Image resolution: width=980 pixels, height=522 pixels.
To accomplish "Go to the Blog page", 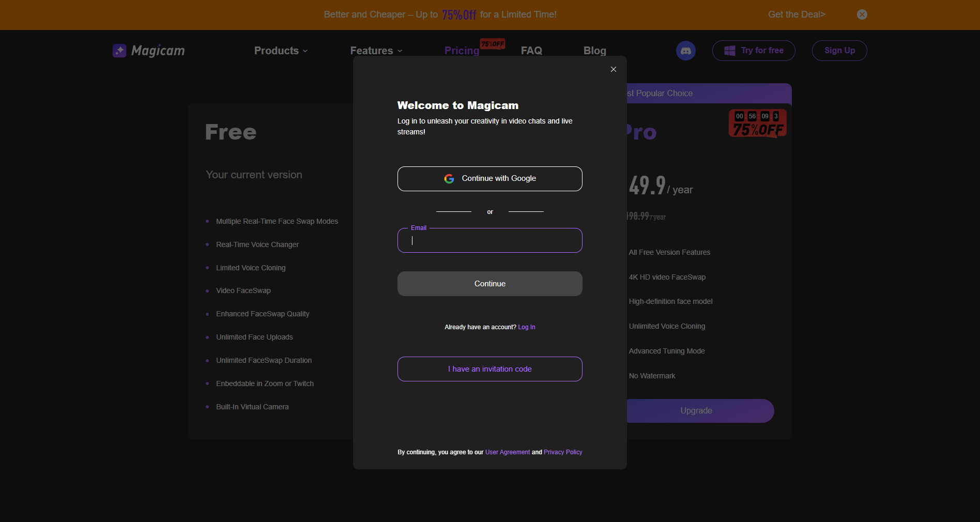I will point(595,51).
